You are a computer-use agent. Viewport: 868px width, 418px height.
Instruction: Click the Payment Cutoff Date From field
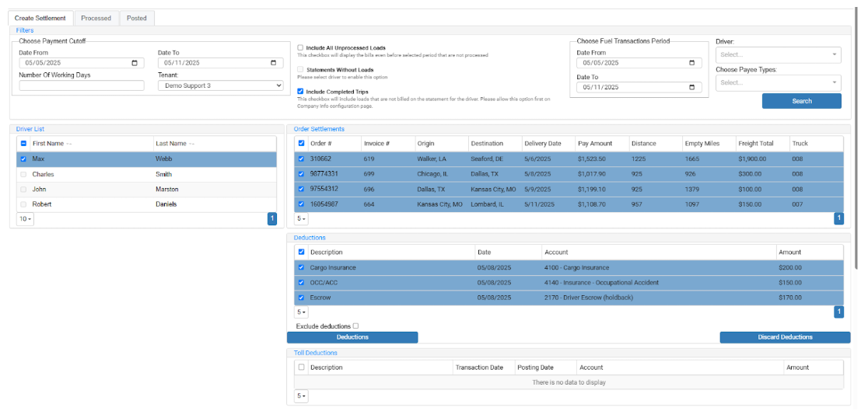coord(82,63)
